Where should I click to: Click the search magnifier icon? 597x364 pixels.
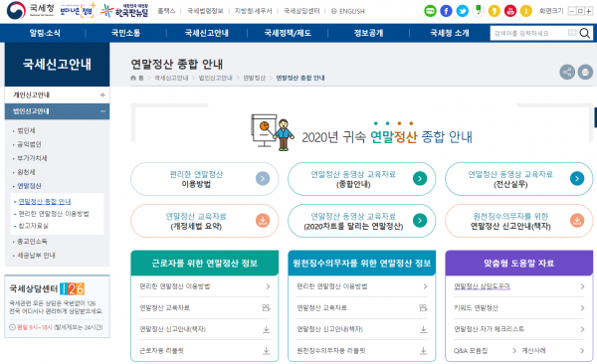(584, 34)
